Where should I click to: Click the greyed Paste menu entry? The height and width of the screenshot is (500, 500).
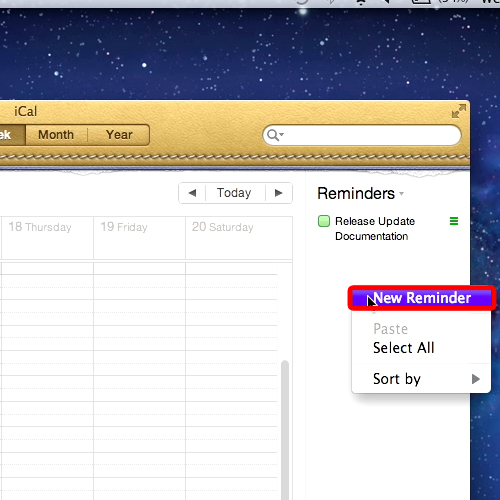coord(421,329)
